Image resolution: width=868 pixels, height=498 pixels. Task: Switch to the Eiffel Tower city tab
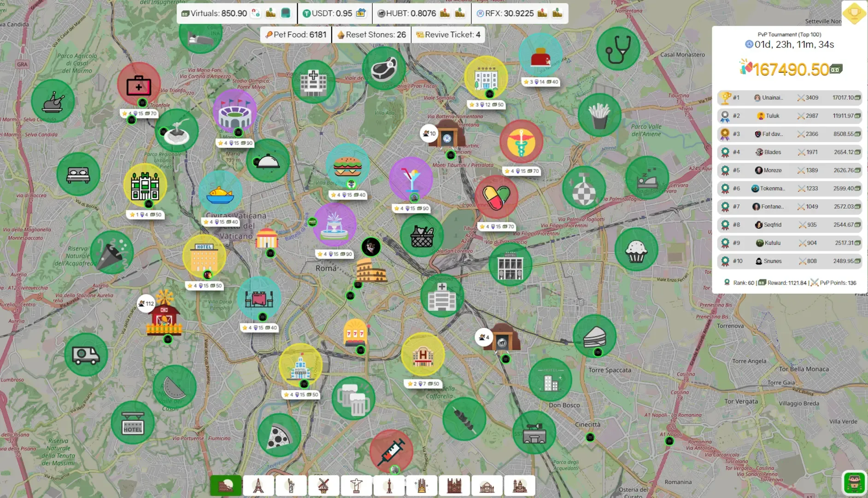(x=258, y=485)
